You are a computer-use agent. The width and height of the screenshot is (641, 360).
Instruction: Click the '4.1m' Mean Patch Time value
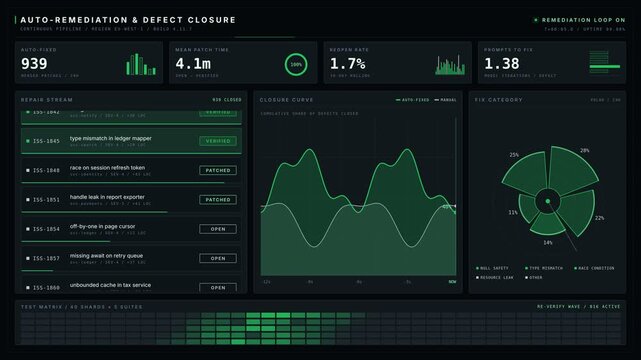(x=193, y=64)
